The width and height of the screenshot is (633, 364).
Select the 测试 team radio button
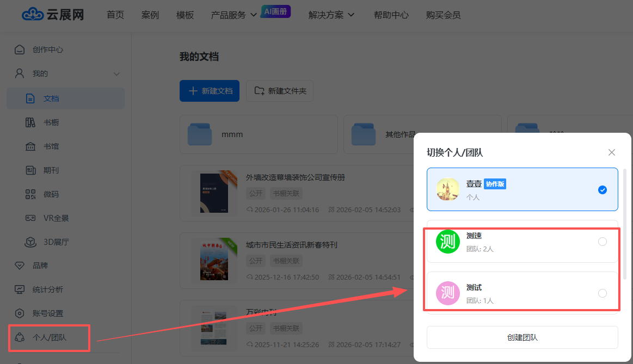(x=602, y=293)
